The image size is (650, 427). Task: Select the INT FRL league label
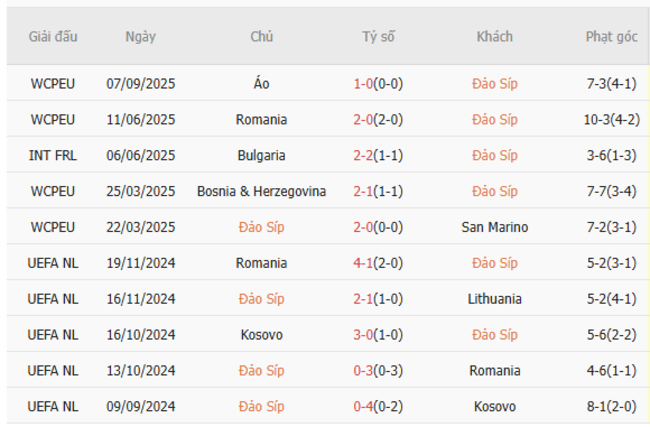tap(53, 156)
